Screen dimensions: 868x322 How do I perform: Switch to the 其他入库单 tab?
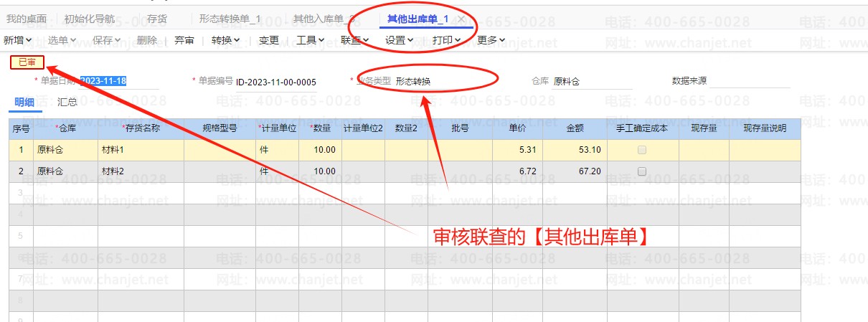tap(323, 19)
